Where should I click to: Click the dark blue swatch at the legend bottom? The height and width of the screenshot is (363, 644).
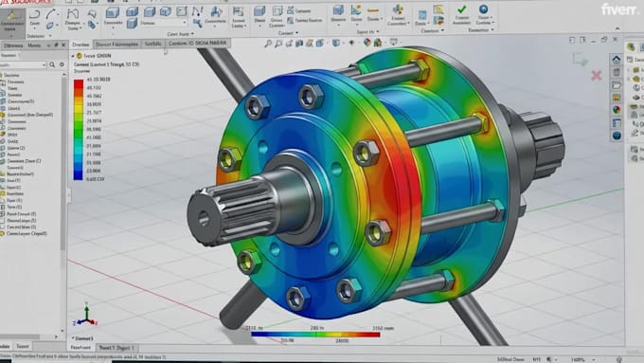(78, 175)
